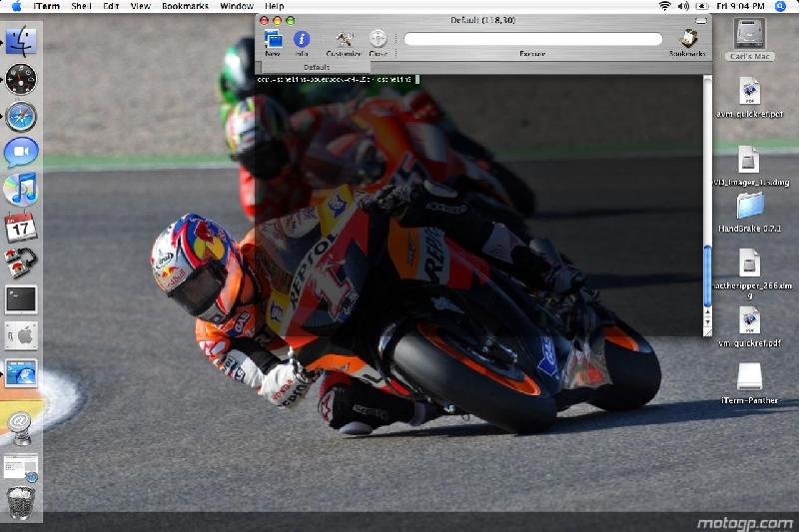Click the battery status icon

[x=702, y=6]
